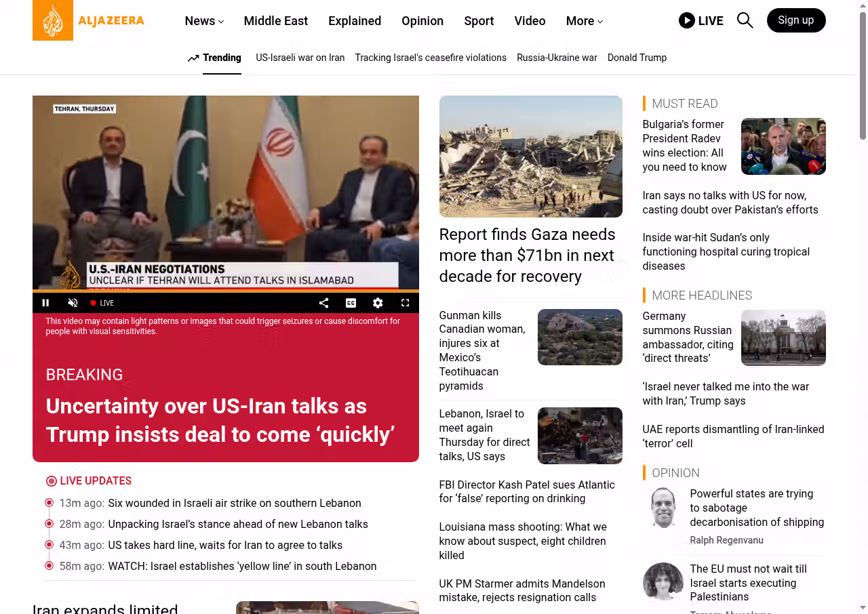Screen dimensions: 868x614
Task: Expand the News dropdown menu
Action: (x=204, y=21)
